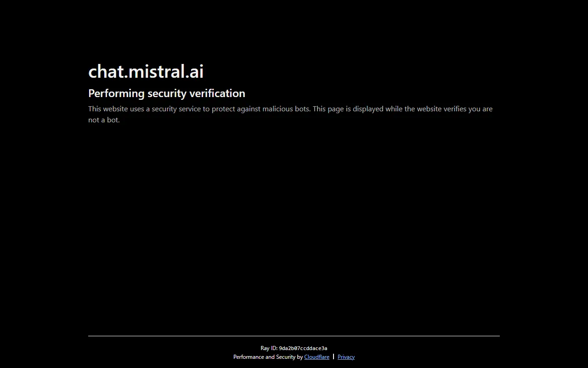Click the empty black area in page center

[294, 221]
